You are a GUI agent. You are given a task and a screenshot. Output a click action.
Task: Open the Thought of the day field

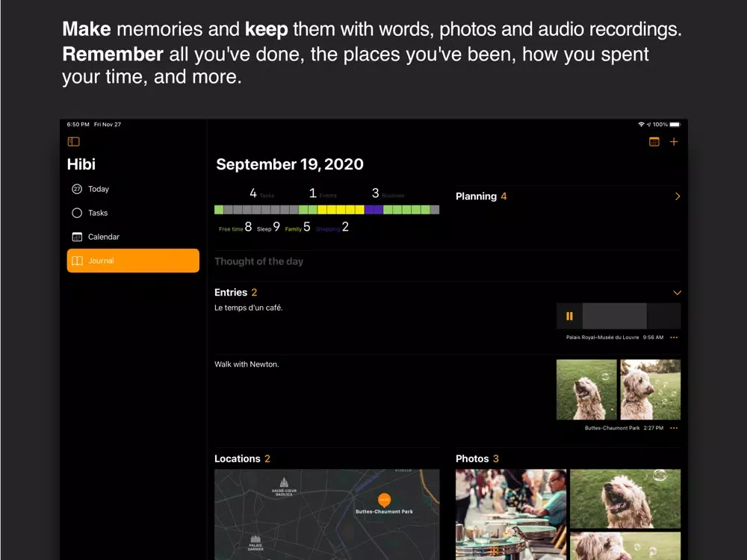pyautogui.click(x=447, y=261)
